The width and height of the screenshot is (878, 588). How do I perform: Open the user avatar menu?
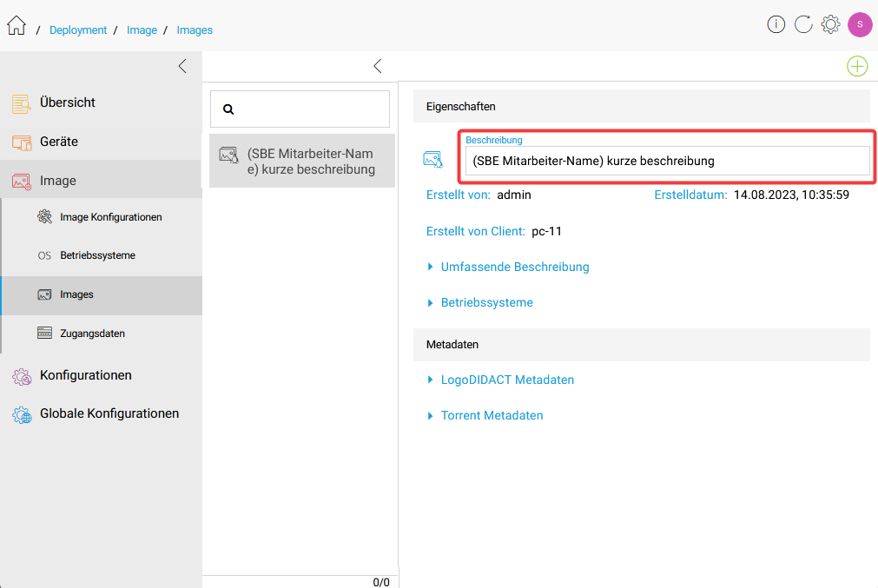[x=859, y=24]
